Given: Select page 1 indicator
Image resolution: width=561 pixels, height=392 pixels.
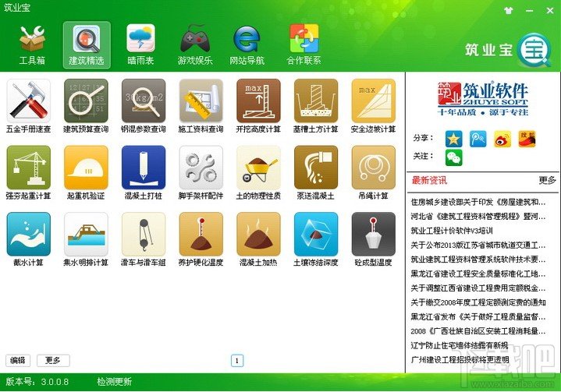Looking at the screenshot, I should click(237, 361).
